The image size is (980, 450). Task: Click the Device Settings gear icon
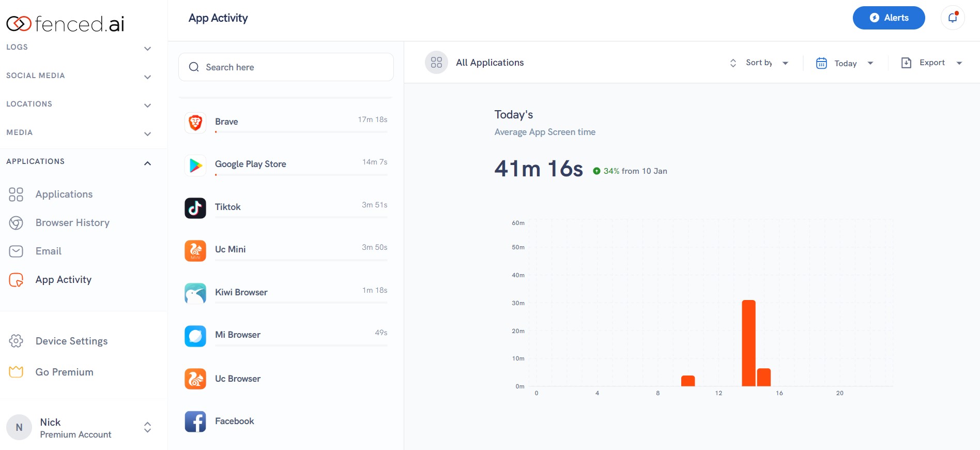click(x=16, y=341)
